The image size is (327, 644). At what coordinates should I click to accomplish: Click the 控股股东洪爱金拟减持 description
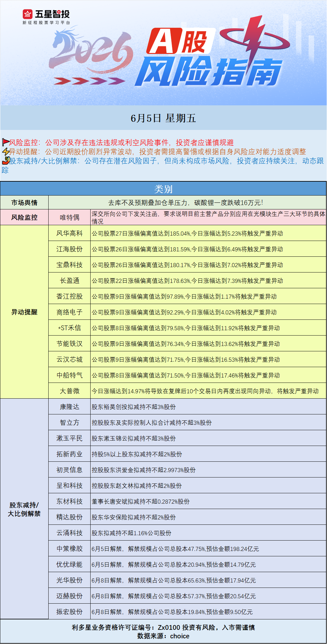pyautogui.click(x=144, y=470)
